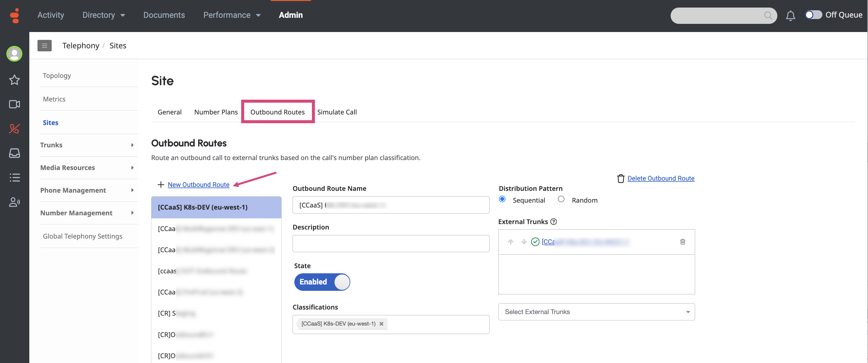Toggle the Enabled state switch
Image resolution: width=868 pixels, height=363 pixels.
click(x=322, y=281)
